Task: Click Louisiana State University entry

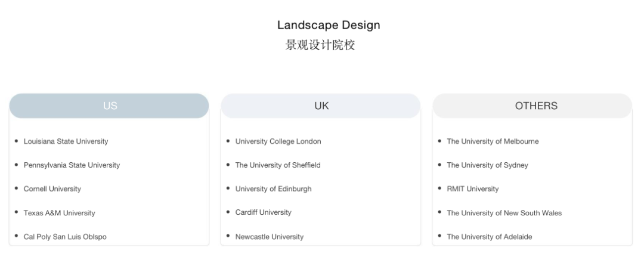Action: (66, 141)
